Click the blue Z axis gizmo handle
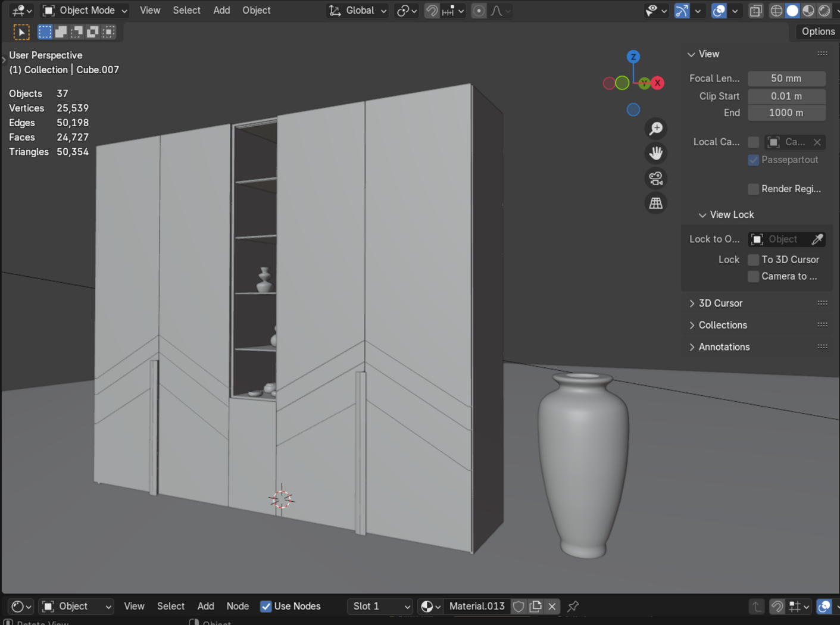 point(633,57)
